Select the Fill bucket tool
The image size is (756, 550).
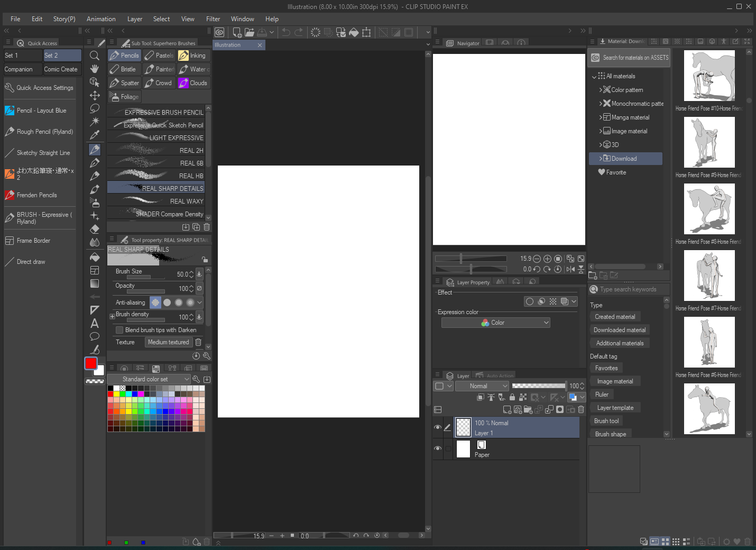pos(95,257)
